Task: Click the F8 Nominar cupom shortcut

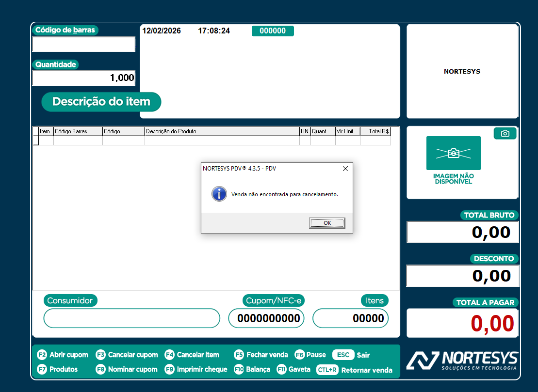Action: (127, 369)
